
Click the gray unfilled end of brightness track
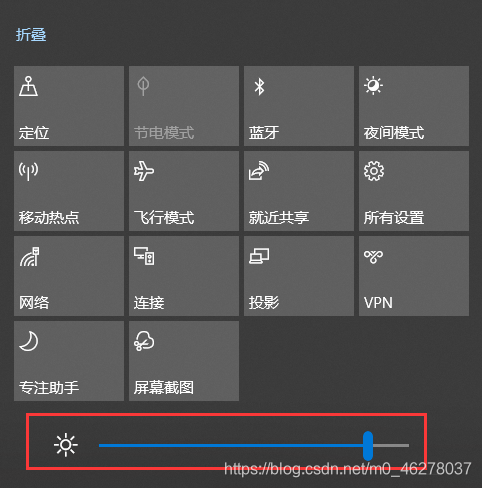click(391, 445)
